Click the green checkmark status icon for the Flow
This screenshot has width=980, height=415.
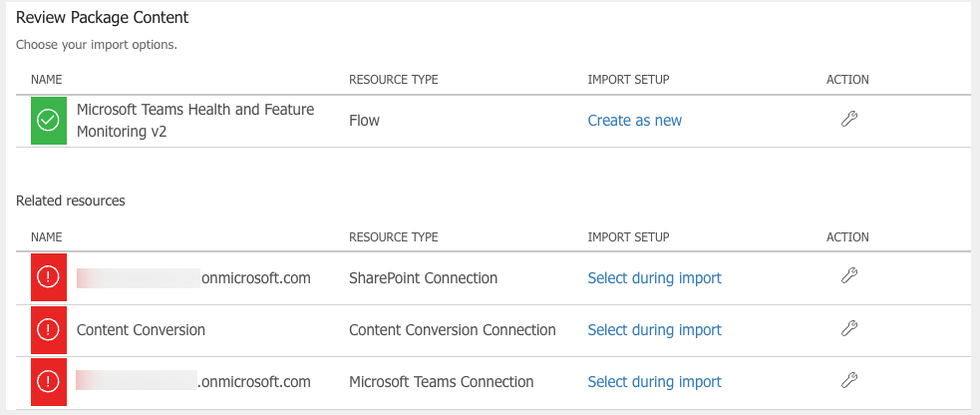click(x=48, y=121)
